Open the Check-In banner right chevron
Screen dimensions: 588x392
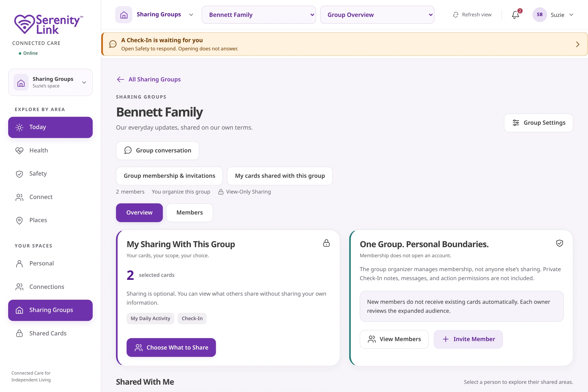[x=578, y=44]
